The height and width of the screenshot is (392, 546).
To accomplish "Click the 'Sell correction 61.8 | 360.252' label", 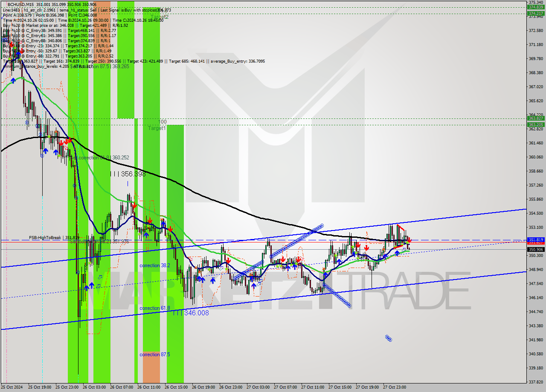I will coord(99,158).
